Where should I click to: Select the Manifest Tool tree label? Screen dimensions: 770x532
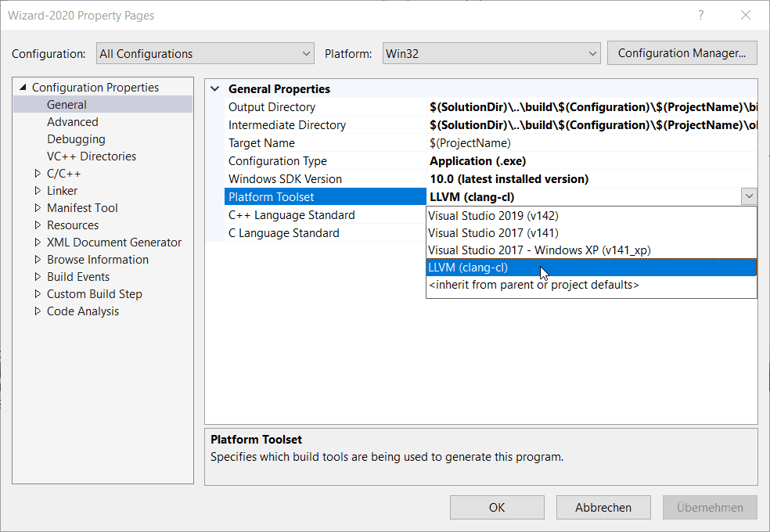pos(82,207)
